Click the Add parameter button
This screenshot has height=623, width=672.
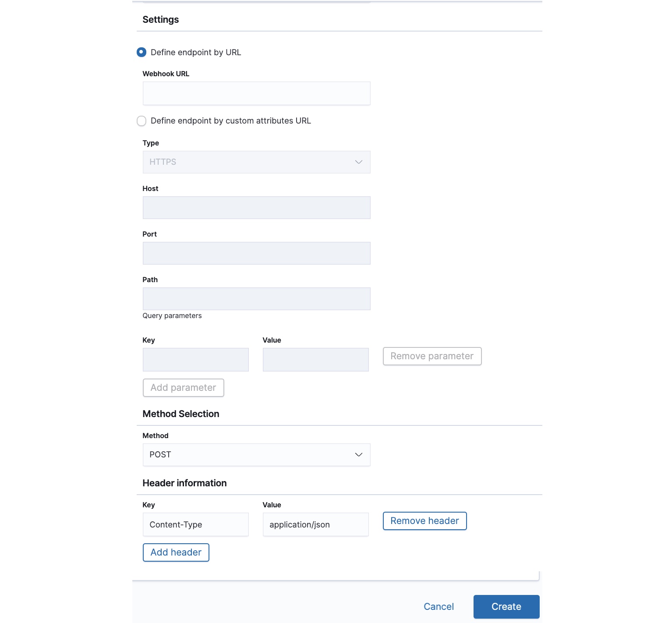click(x=183, y=388)
